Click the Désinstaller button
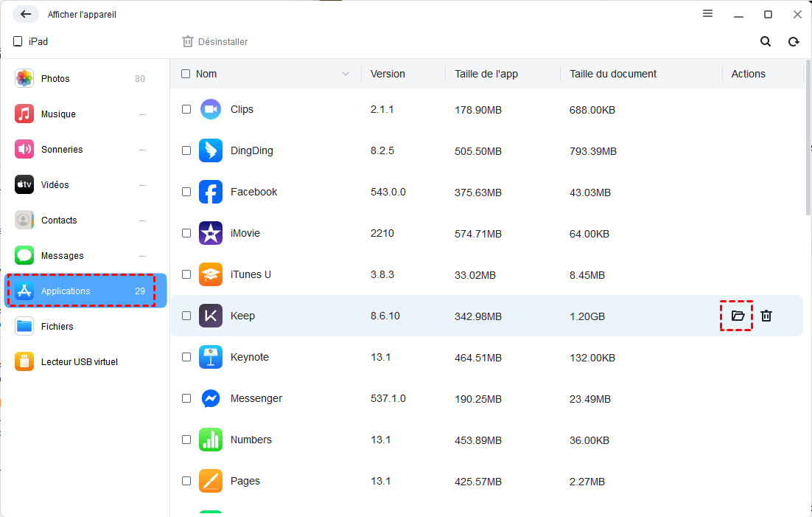The width and height of the screenshot is (812, 517). 215,41
